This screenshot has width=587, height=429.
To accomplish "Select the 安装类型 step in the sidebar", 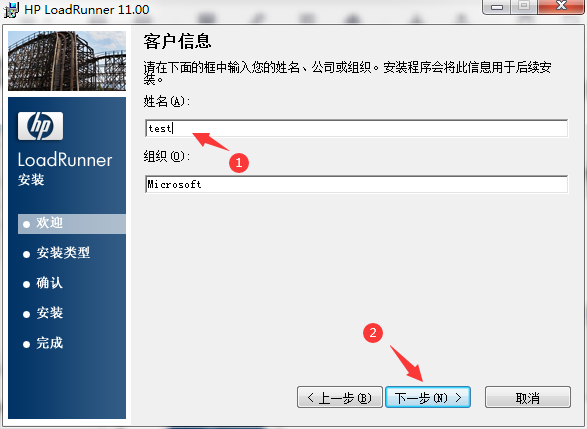I will pos(63,253).
